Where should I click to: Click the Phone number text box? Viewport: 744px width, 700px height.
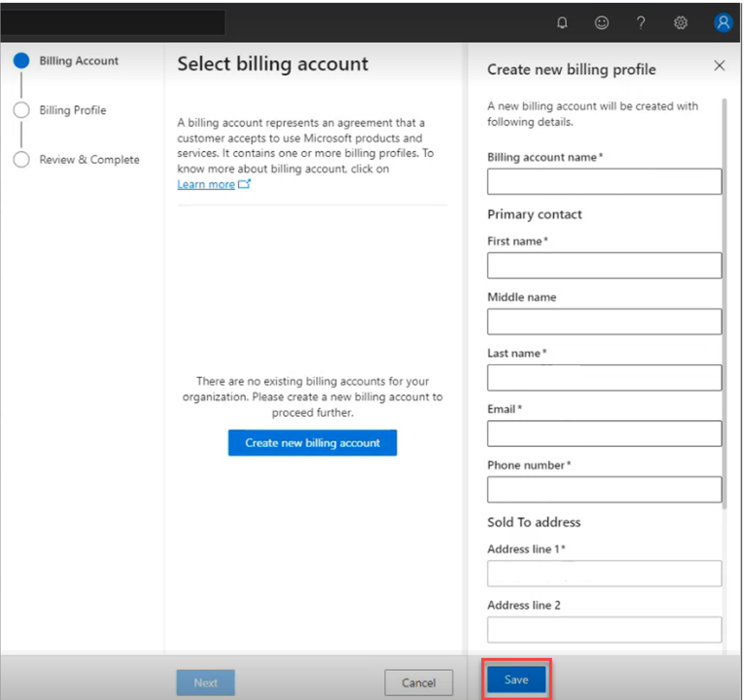[604, 490]
